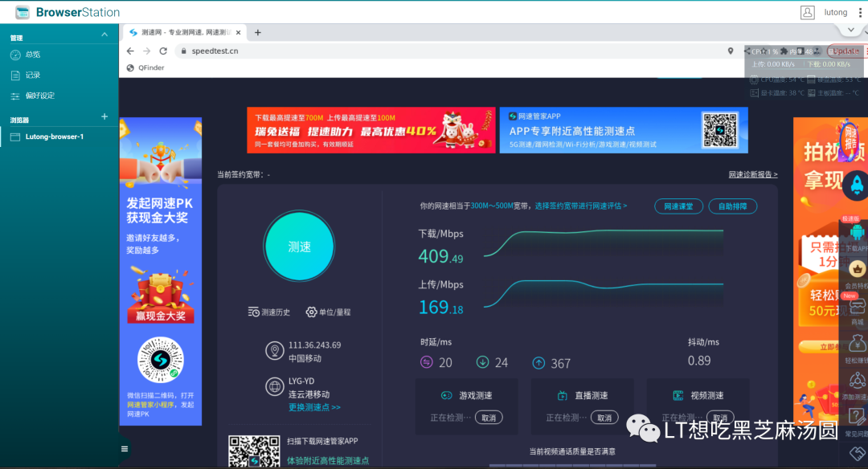Click the upload latency 367 icon

click(538, 363)
